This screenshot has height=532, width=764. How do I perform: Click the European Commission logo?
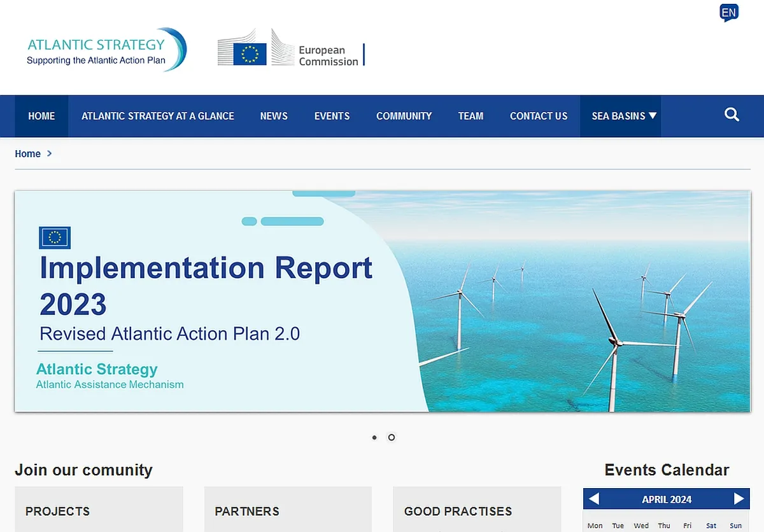coord(292,48)
